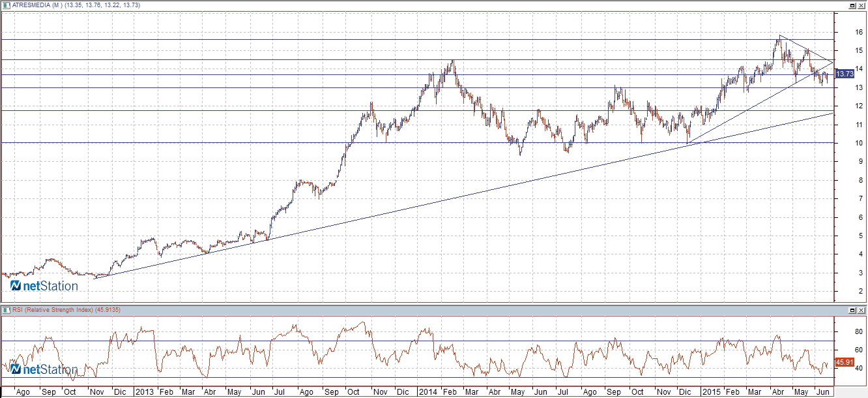Click the 2014 year marker on time axis
868x398 pixels.
click(x=428, y=393)
